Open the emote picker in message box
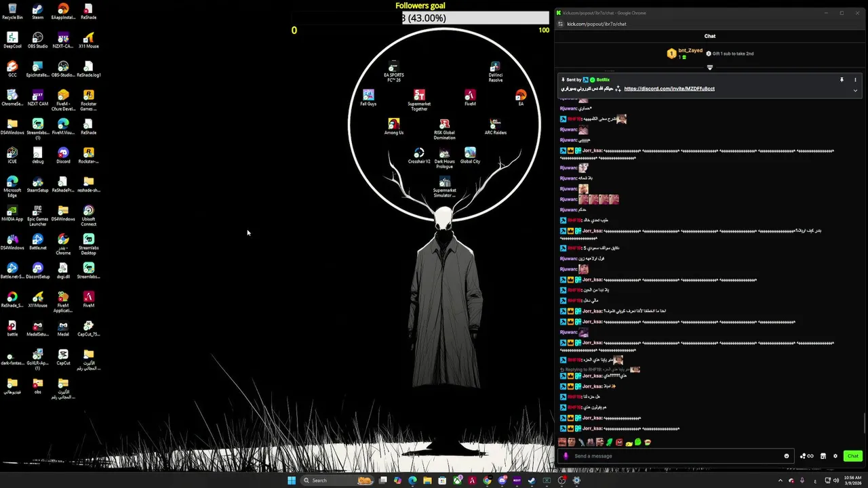This screenshot has height=488, width=868. coord(787,456)
